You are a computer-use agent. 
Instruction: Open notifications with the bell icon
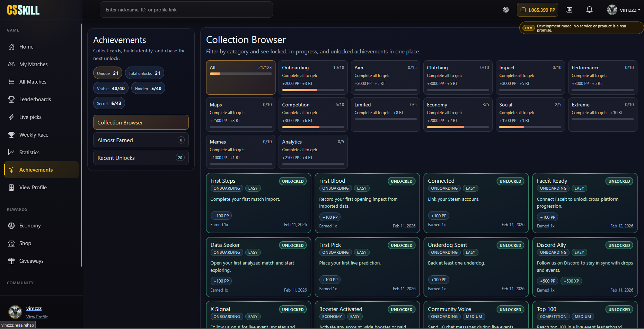click(x=589, y=9)
